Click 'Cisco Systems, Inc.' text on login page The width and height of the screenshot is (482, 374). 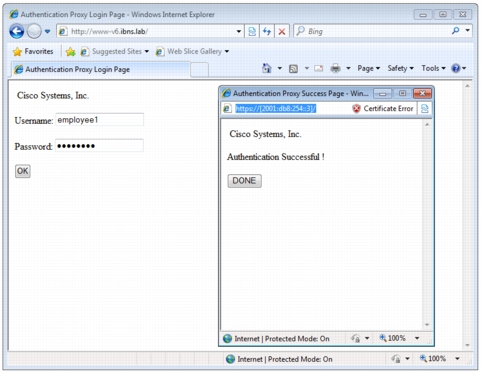53,96
